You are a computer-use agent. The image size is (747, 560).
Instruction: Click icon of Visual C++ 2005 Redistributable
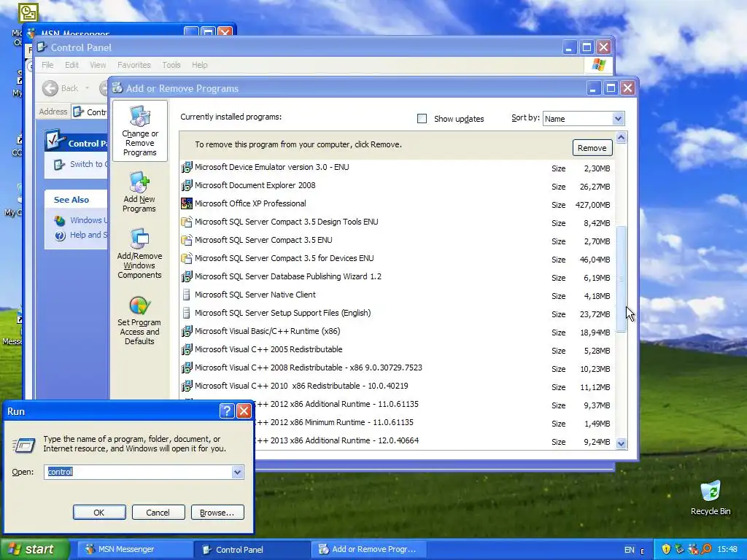click(187, 349)
